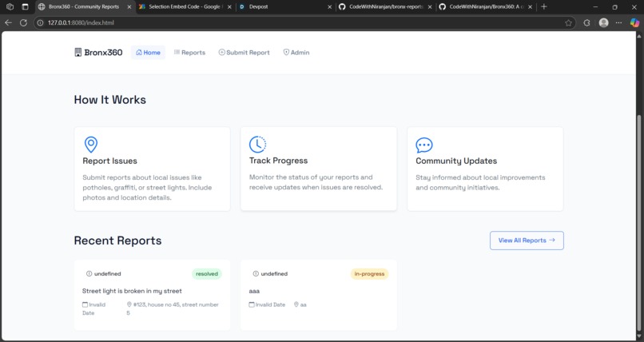This screenshot has height=342, width=644.
Task: Switch to CodeWithNiranjan/Bronx360 GitHub tab
Action: pos(486,7)
